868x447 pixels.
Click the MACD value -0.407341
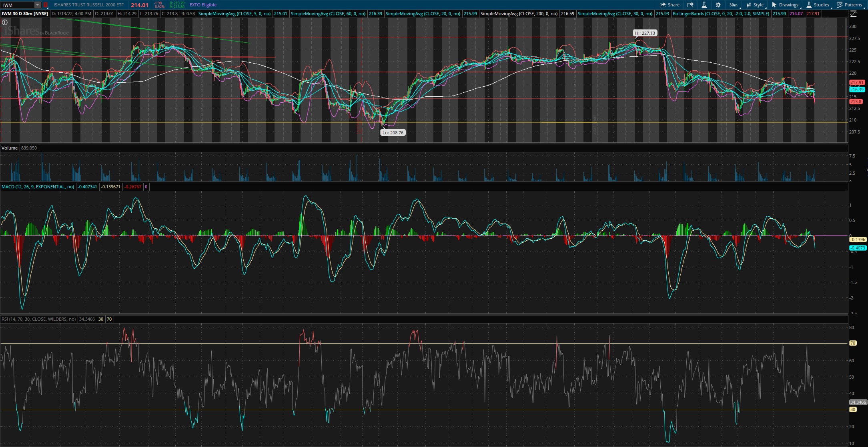[87, 187]
